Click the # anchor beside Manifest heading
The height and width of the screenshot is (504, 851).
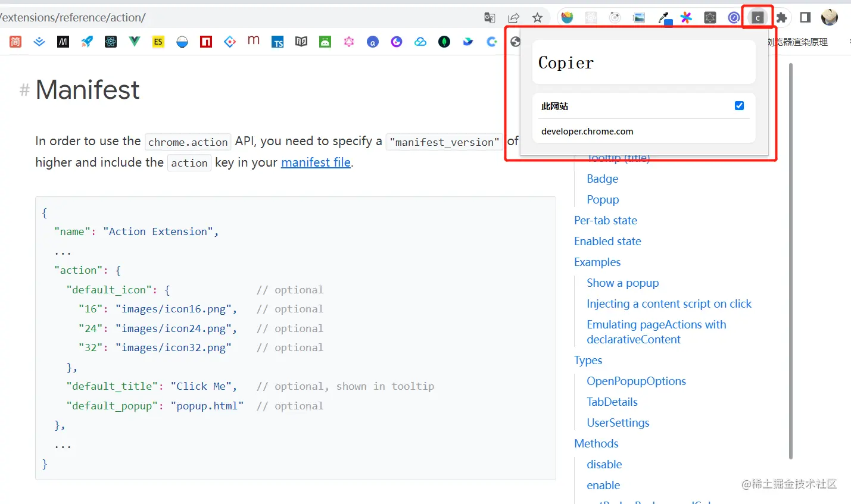[x=24, y=90]
